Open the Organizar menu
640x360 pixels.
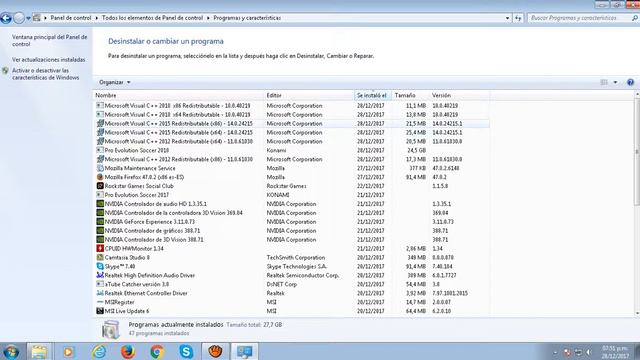tap(114, 82)
